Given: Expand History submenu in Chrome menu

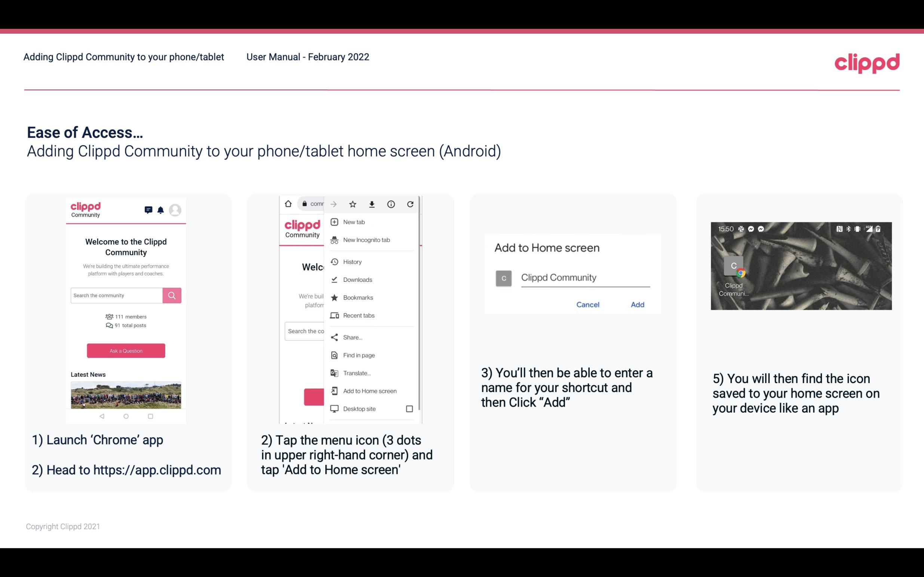Looking at the screenshot, I should tap(352, 260).
